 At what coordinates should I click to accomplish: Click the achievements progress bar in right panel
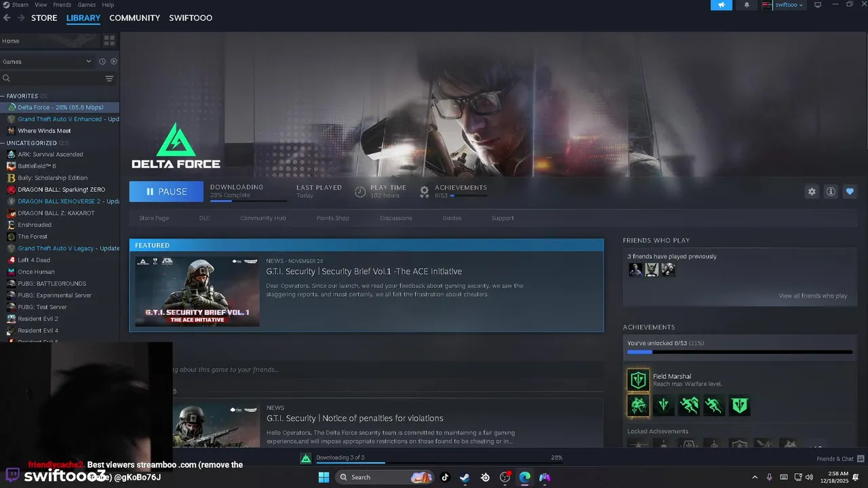point(740,352)
